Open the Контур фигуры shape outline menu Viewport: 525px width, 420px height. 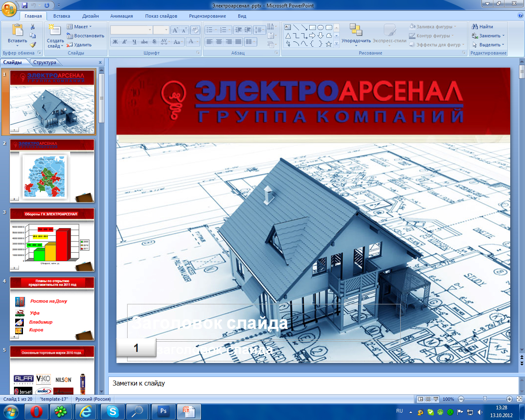click(431, 36)
